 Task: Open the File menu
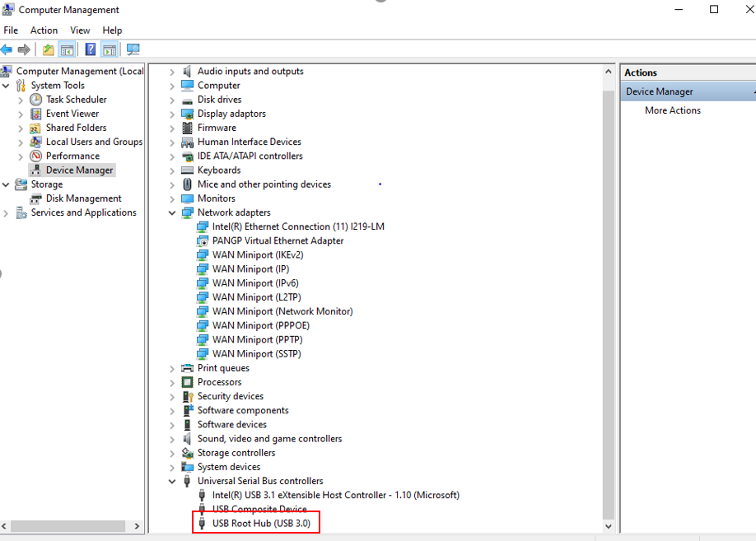coord(11,30)
